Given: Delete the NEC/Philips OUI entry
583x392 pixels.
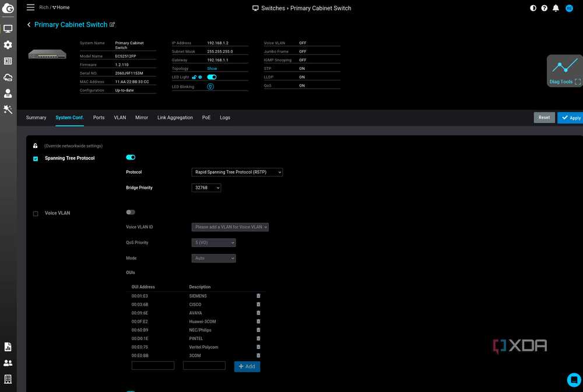Looking at the screenshot, I should pyautogui.click(x=258, y=330).
